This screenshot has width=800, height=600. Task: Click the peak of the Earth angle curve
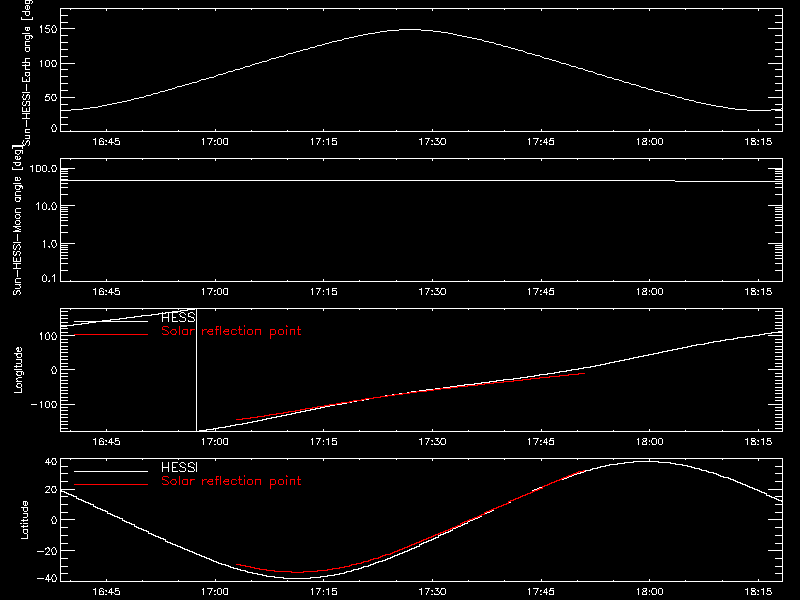coord(410,30)
